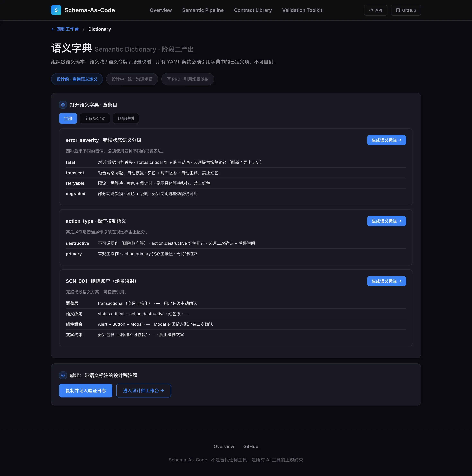Click the SCN-001 · 删除账户 heading
The height and width of the screenshot is (476, 472).
tap(102, 281)
